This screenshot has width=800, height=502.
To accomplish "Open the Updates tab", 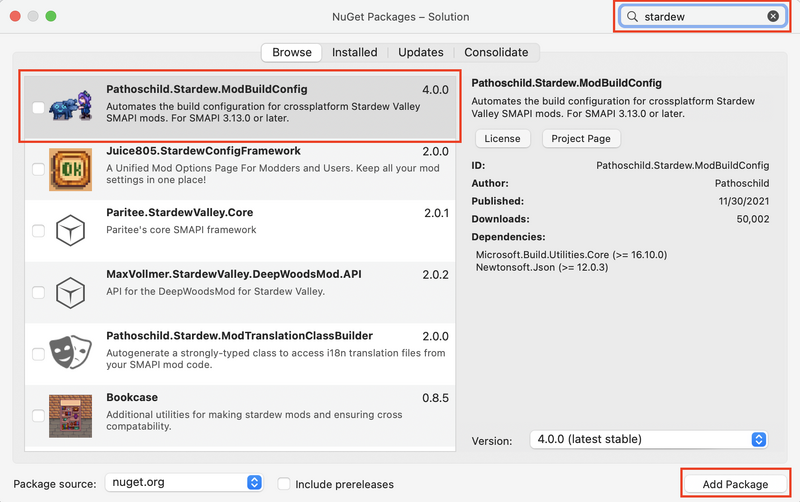I will click(421, 52).
